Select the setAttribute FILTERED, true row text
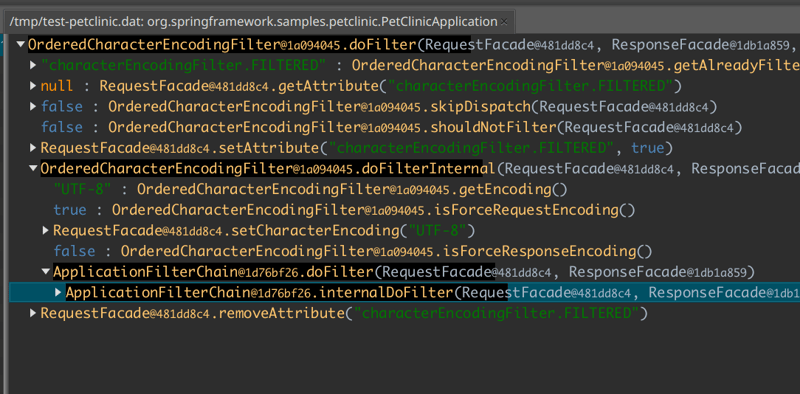 357,148
